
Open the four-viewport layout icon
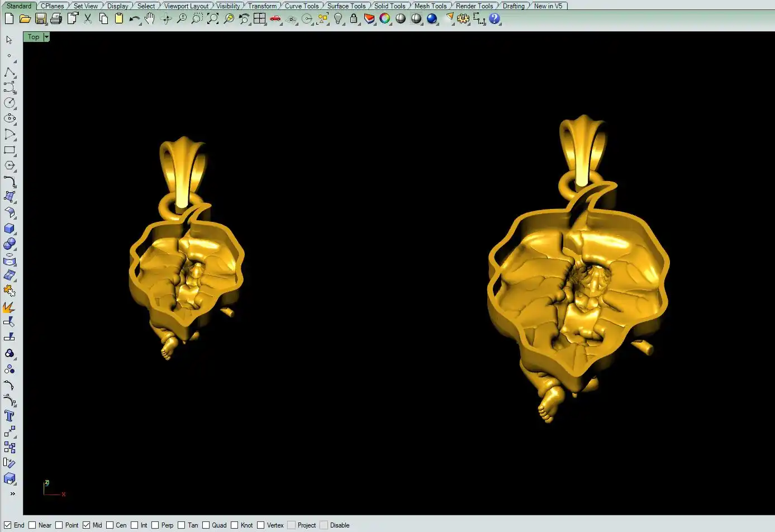click(x=260, y=18)
